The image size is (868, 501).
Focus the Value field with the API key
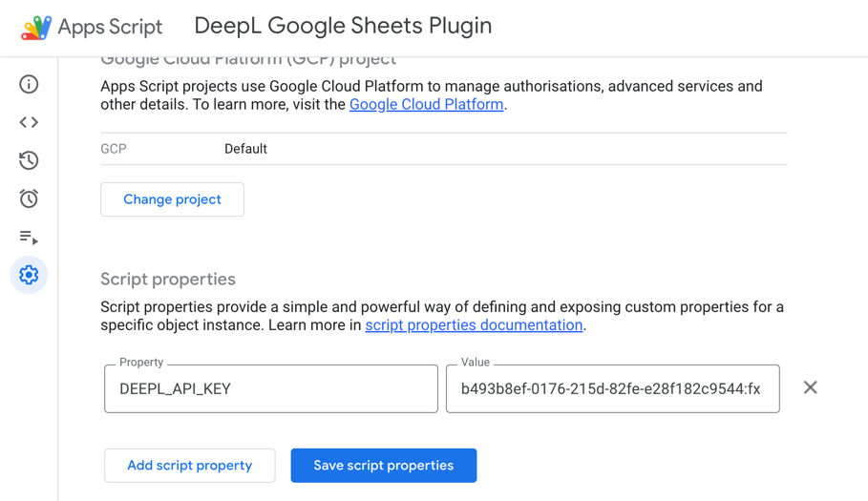point(613,388)
